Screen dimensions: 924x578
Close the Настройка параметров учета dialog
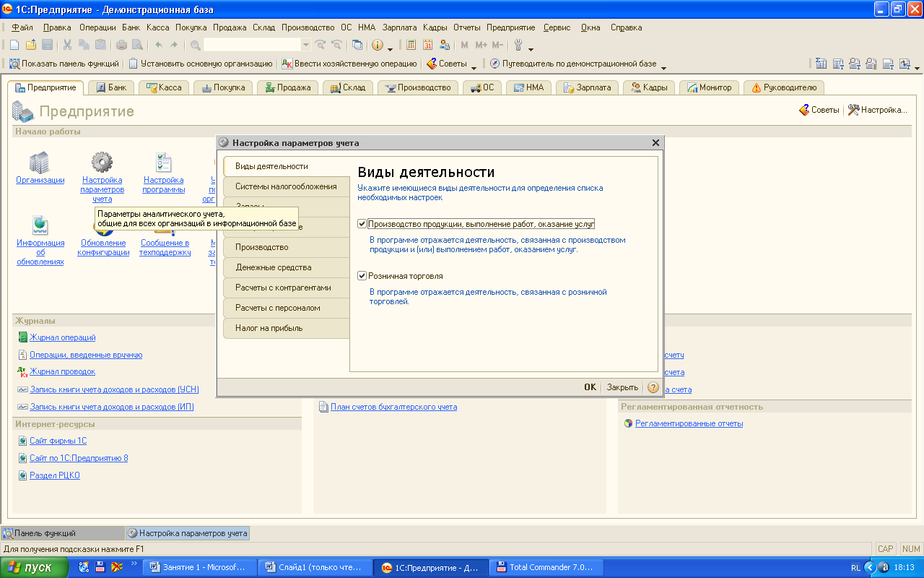[x=655, y=143]
